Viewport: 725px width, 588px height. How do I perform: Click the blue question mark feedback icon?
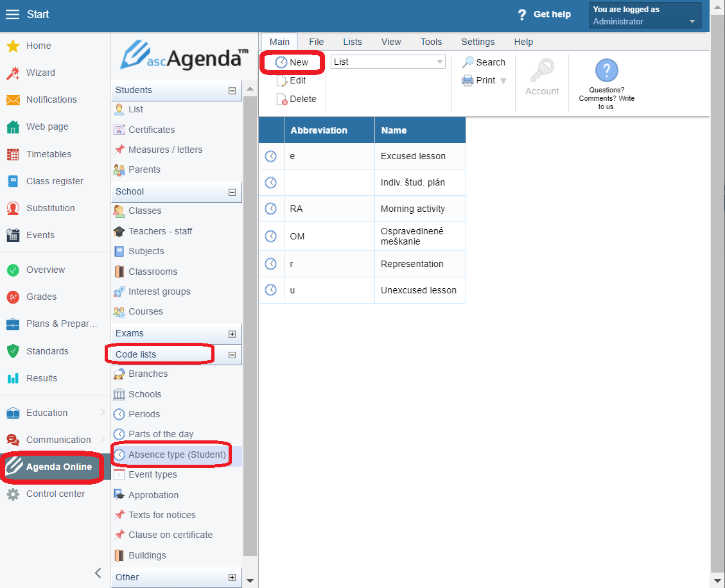click(607, 70)
